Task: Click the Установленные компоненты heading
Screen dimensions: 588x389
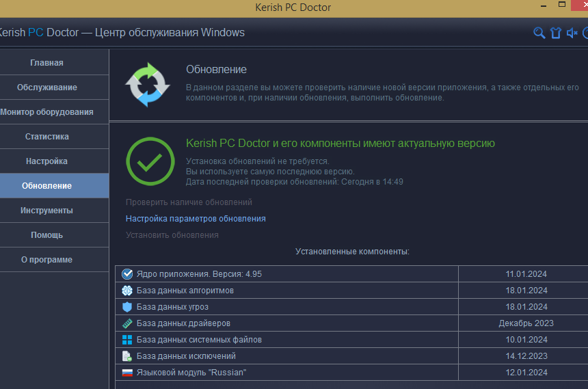Action: coord(352,252)
